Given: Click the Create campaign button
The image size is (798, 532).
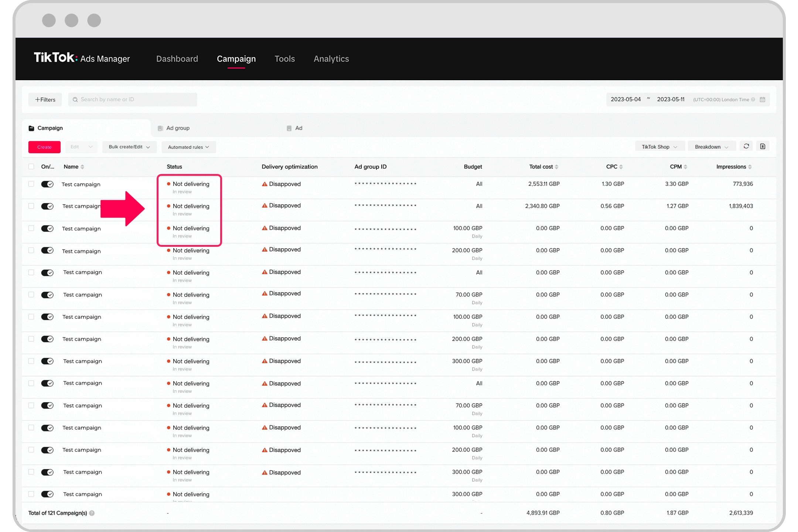Looking at the screenshot, I should [44, 147].
